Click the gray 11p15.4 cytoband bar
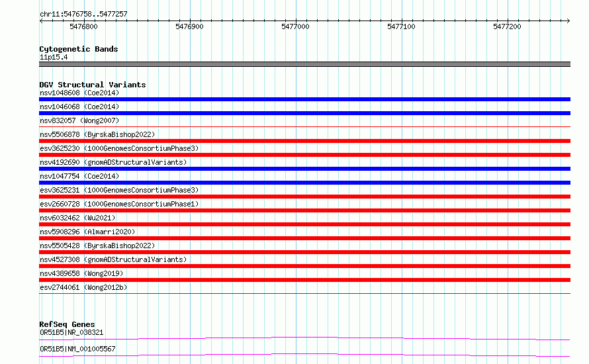 [304, 64]
